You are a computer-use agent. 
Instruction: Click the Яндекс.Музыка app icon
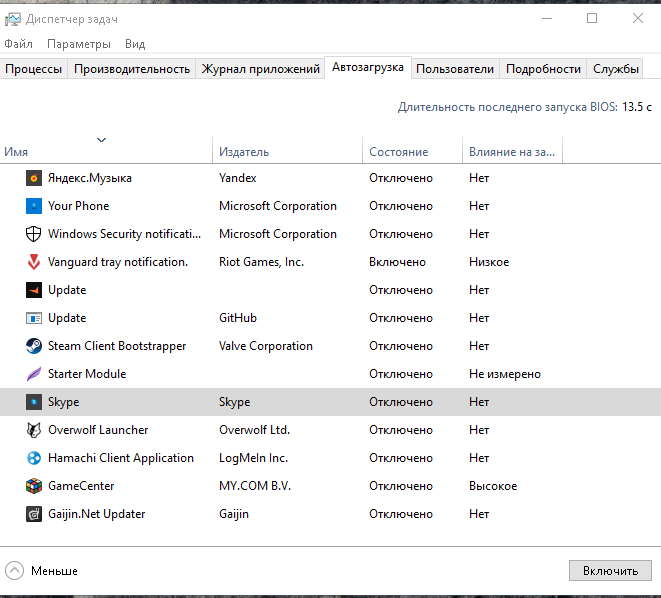point(34,178)
